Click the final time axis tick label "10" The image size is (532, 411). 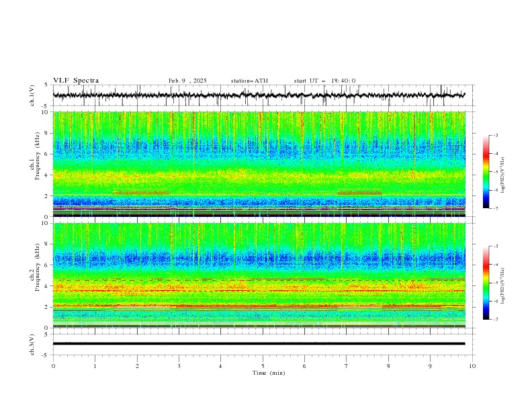tap(472, 366)
